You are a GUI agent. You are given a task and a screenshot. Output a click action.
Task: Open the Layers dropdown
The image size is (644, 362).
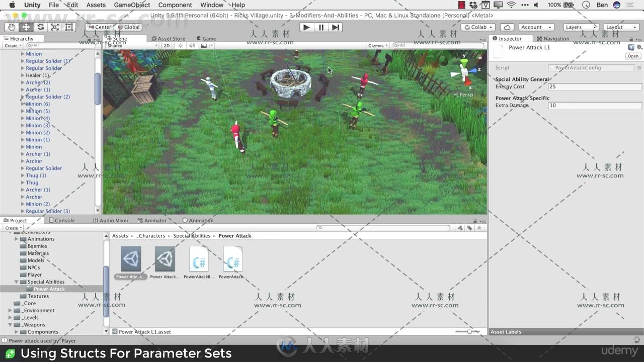click(580, 27)
